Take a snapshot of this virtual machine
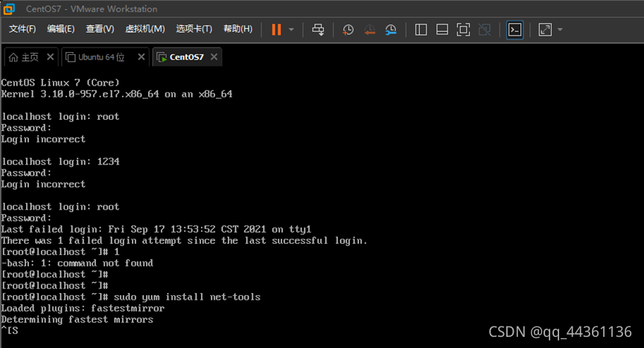644x348 pixels. pyautogui.click(x=348, y=30)
